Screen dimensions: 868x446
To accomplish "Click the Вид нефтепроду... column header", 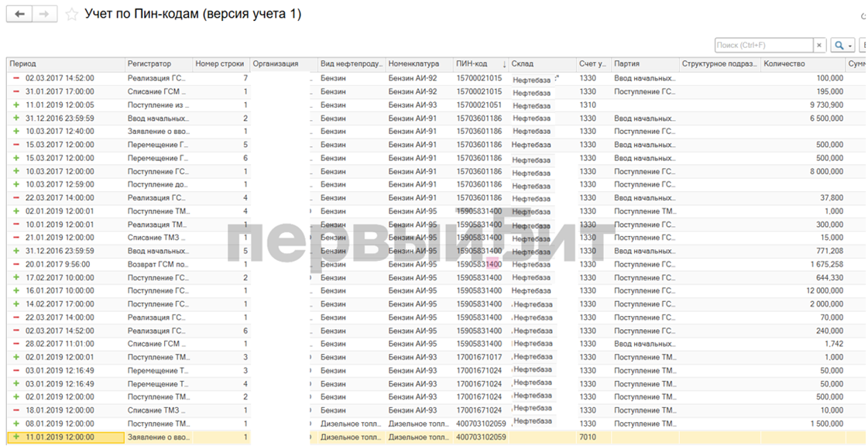I will click(x=352, y=64).
